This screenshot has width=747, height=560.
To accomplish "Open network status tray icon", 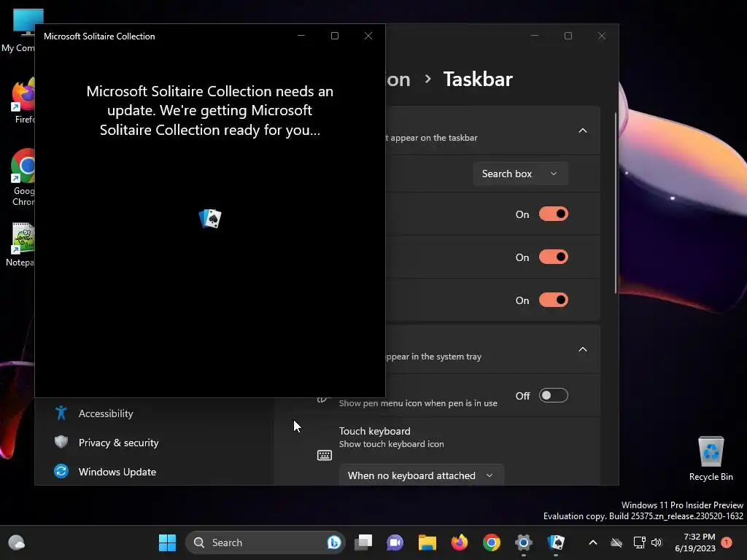I will point(639,542).
